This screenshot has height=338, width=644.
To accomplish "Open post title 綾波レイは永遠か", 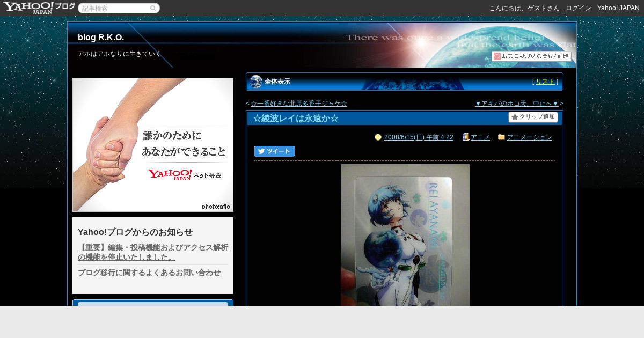I will [x=296, y=118].
